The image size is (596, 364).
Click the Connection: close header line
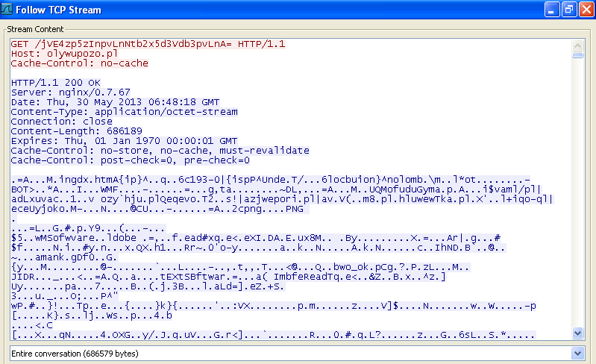tap(61, 122)
